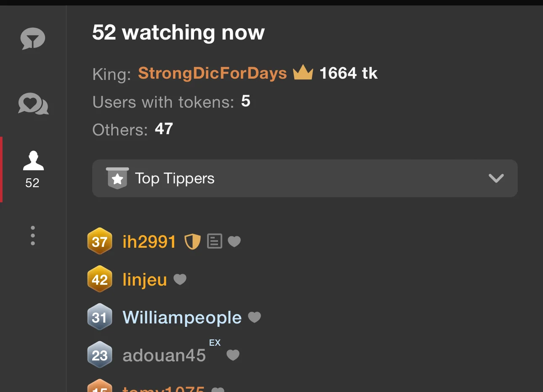
Task: Toggle the heart beside Williampeople
Action: (255, 317)
